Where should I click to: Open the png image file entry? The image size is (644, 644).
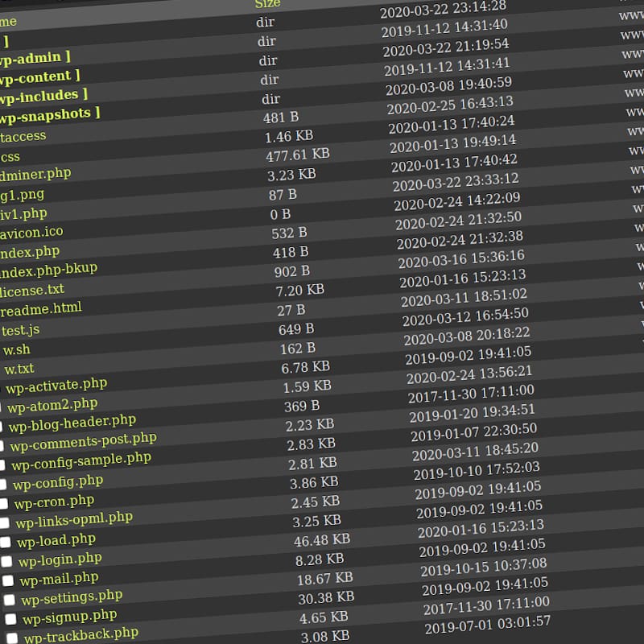tap(23, 194)
